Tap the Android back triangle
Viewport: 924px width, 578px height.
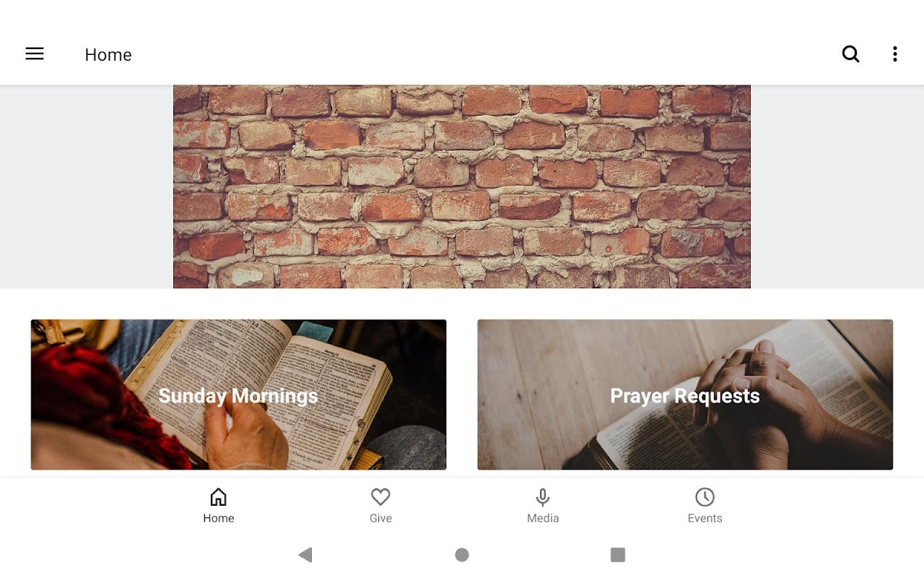305,555
